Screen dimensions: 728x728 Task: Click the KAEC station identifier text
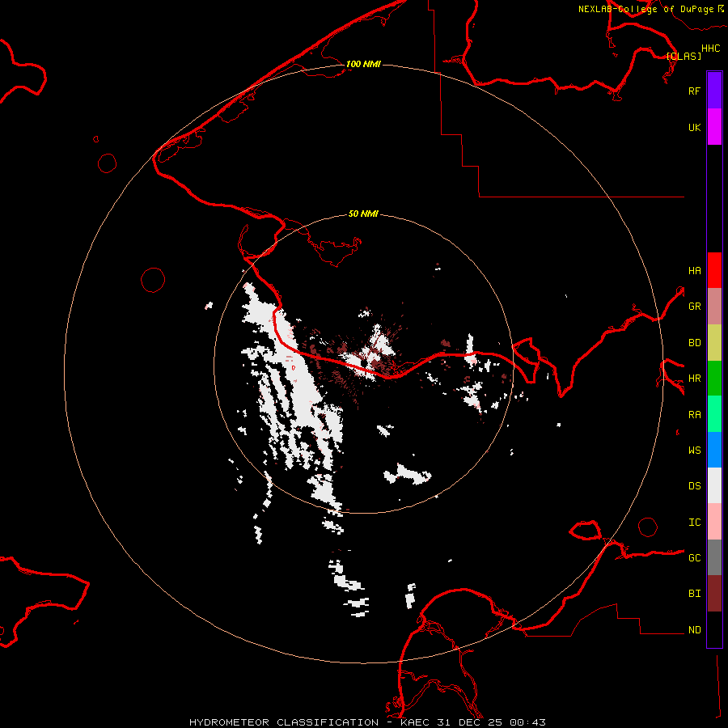point(415,722)
